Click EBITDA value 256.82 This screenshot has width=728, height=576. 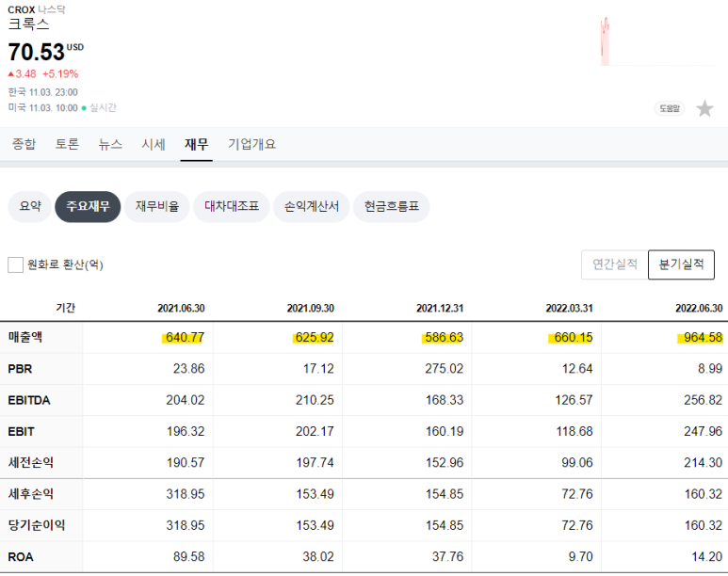click(703, 400)
